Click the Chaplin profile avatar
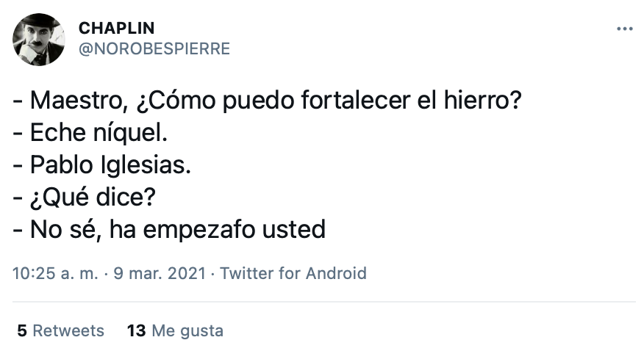This screenshot has width=644, height=351. (39, 40)
